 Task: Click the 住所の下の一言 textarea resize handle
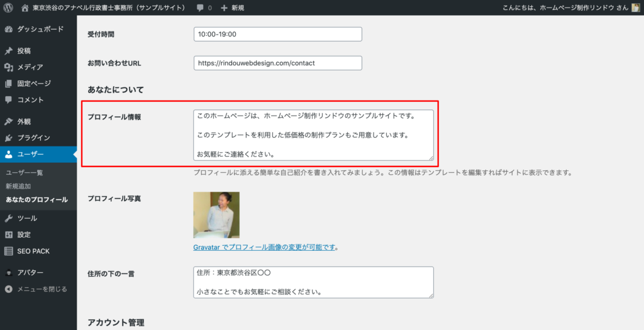[x=431, y=295]
